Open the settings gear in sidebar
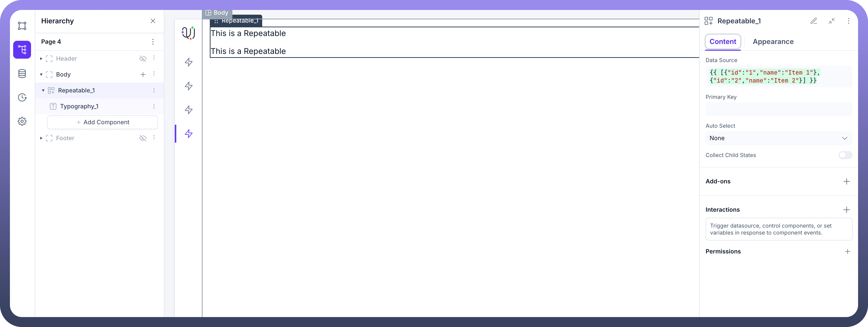This screenshot has width=868, height=327. [x=22, y=121]
